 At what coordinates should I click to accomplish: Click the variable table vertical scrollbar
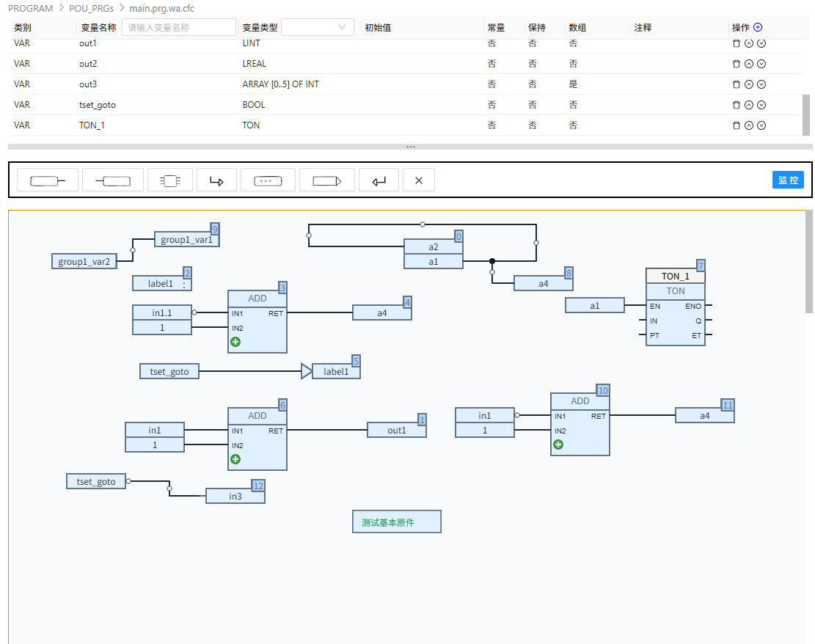point(806,114)
